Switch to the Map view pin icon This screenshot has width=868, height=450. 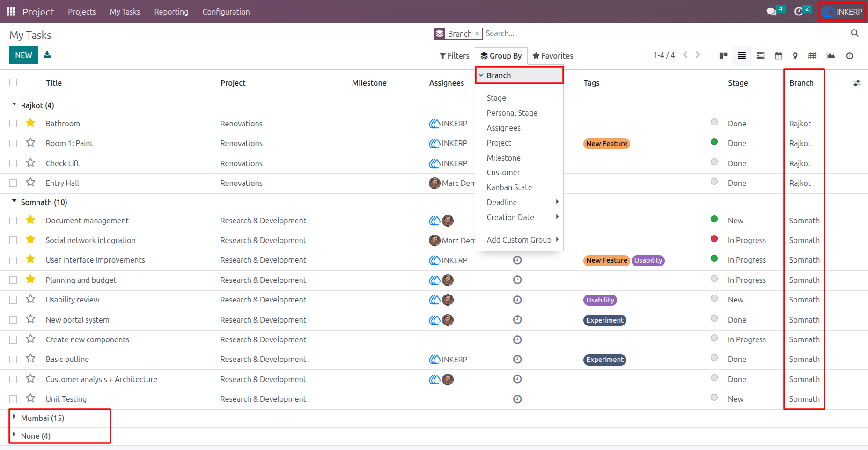click(x=795, y=56)
